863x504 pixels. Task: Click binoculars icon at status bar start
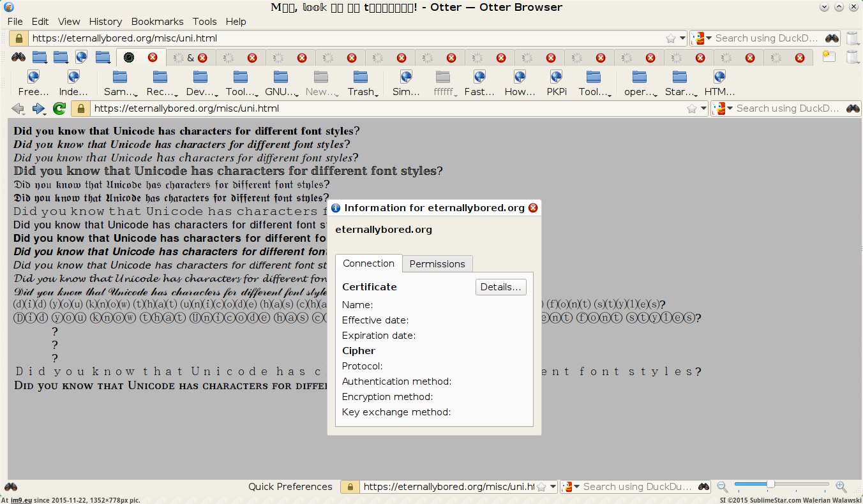pyautogui.click(x=11, y=487)
